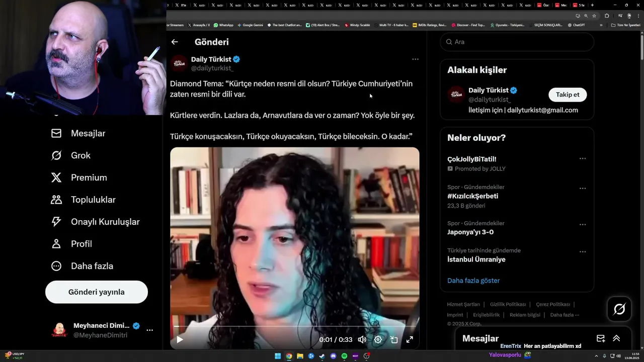The width and height of the screenshot is (644, 362).
Task: Open IMDb: Ratings bookmark
Action: 429,25
